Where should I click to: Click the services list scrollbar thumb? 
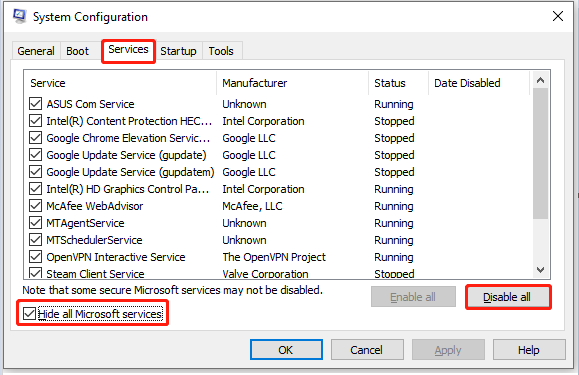(x=541, y=154)
